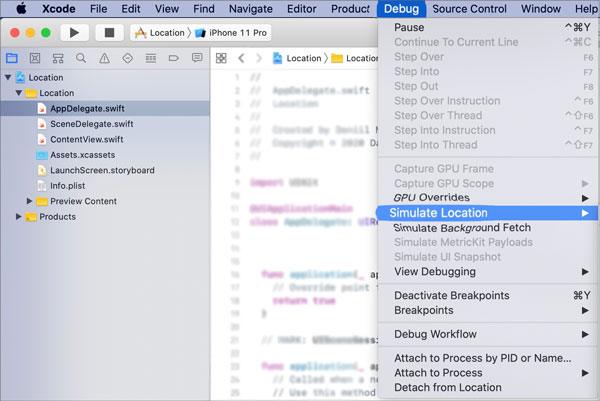Open the Breakpoints submenu
This screenshot has width=600, height=401.
488,310
